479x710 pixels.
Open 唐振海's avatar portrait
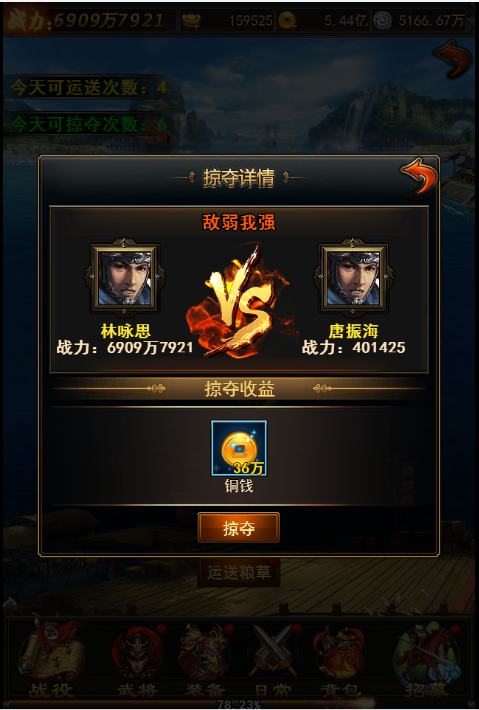[353, 277]
